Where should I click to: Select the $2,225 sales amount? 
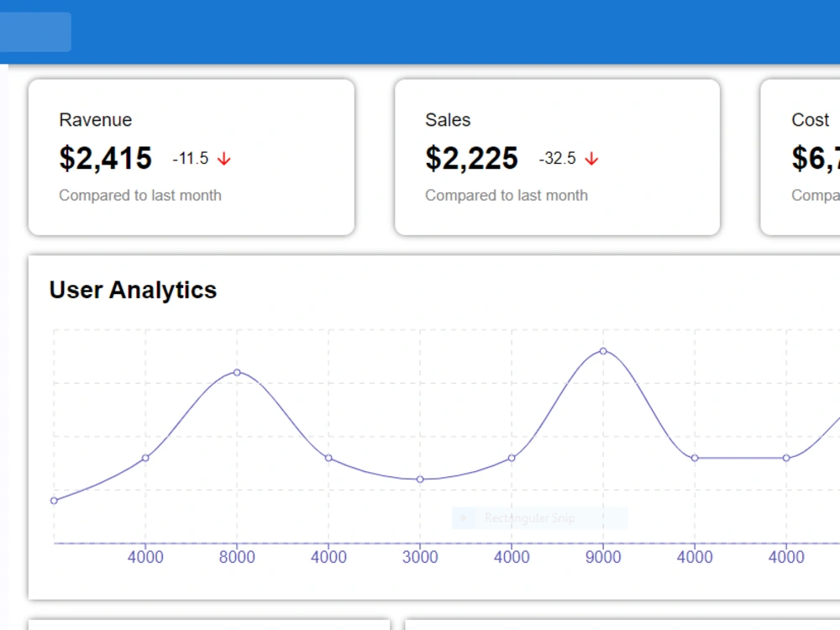pos(471,158)
